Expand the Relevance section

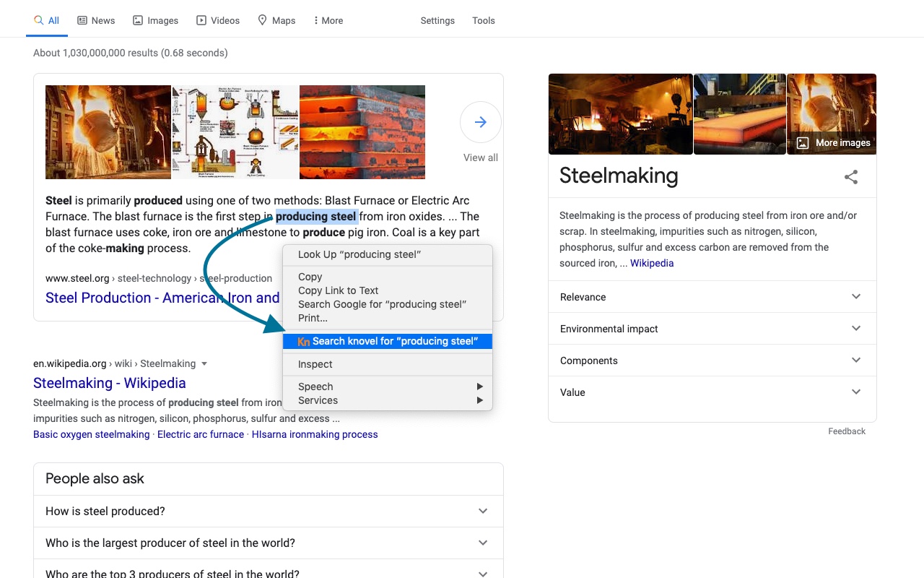tap(712, 297)
